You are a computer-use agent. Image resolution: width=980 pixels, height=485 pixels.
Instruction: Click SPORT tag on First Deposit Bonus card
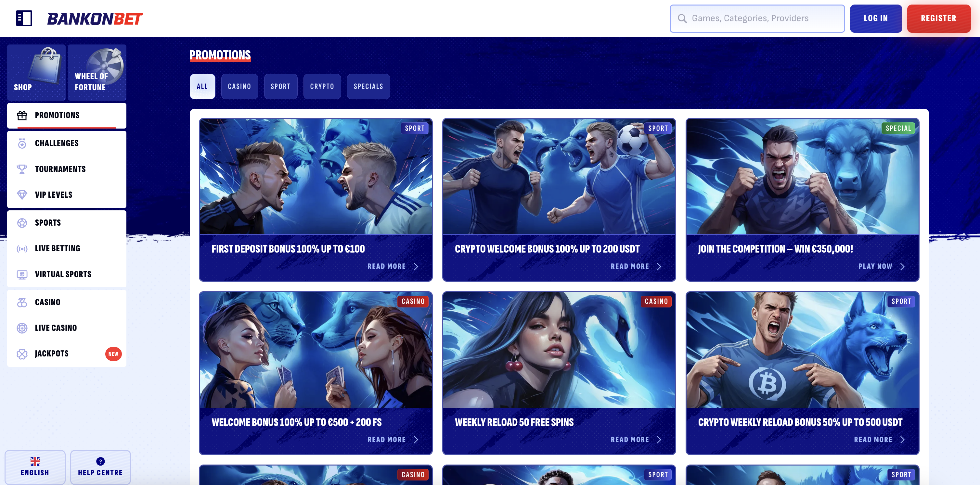(x=415, y=128)
